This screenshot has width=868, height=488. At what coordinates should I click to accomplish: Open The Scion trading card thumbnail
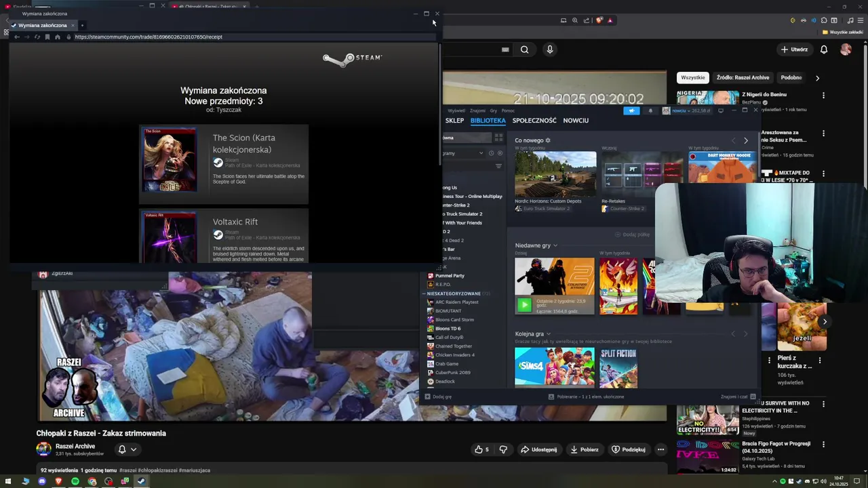(x=170, y=159)
